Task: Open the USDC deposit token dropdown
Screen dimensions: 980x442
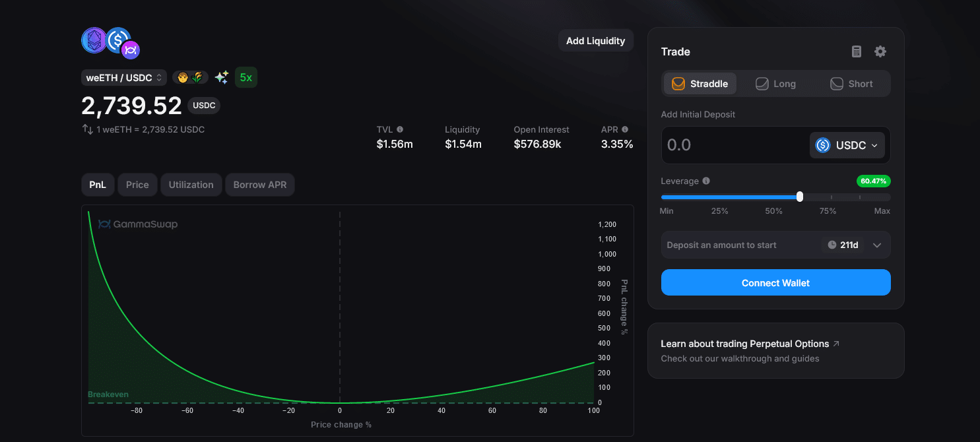Action: coord(847,145)
